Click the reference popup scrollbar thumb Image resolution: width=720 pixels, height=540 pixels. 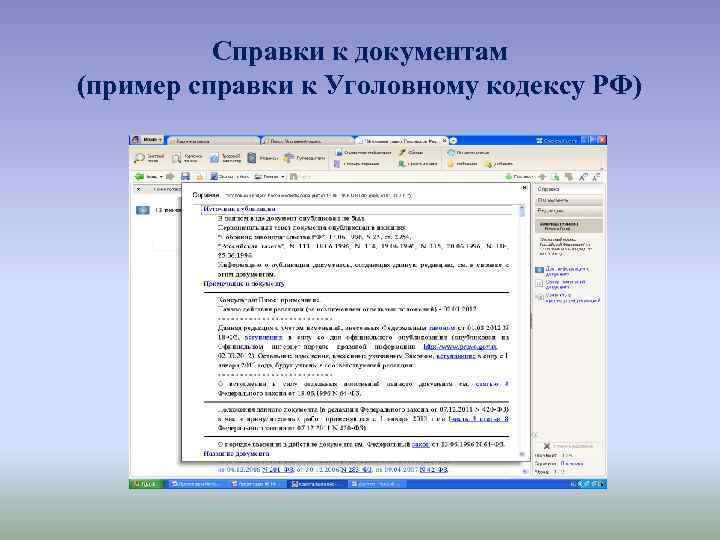coord(522,212)
